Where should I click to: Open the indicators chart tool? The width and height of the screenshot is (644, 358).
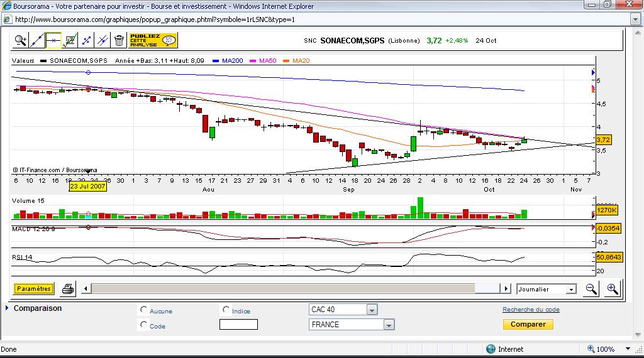(x=70, y=40)
